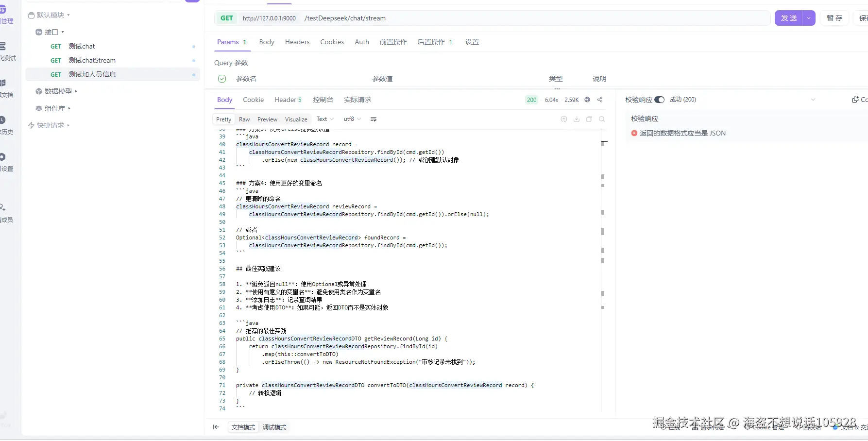Open the network info globe icon

(587, 100)
